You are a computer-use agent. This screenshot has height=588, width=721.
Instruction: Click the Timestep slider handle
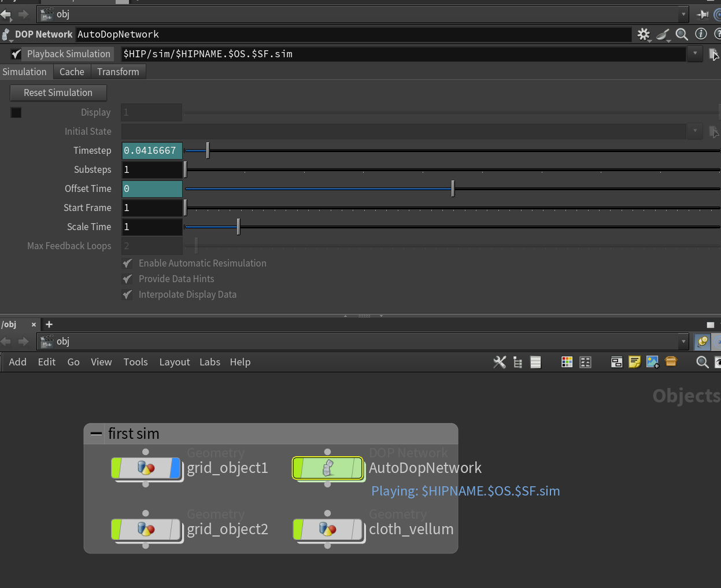[x=208, y=150]
